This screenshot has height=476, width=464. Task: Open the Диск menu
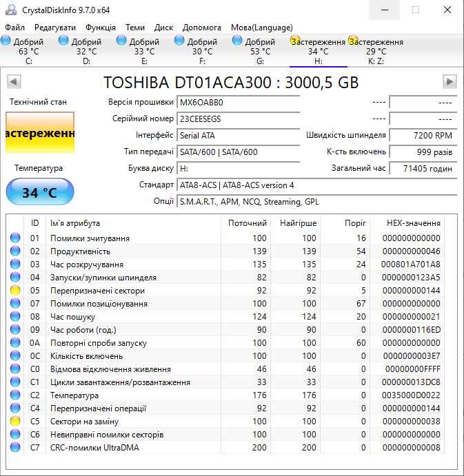click(163, 28)
